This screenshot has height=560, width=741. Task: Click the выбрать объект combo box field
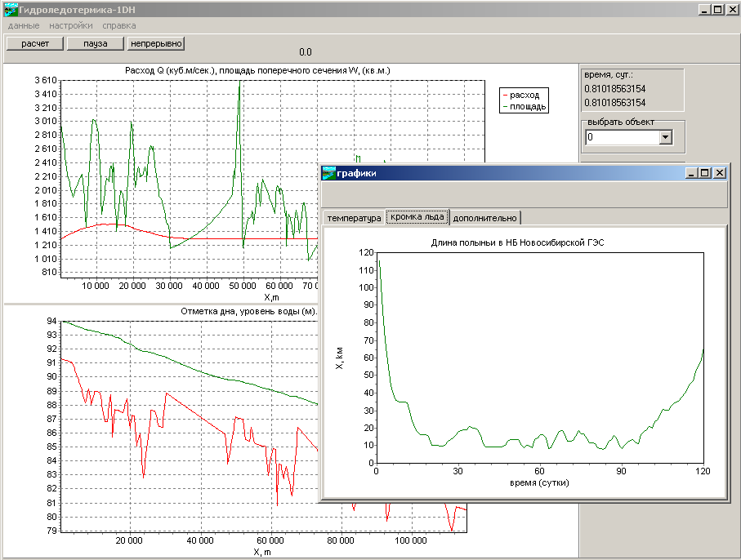pyautogui.click(x=621, y=138)
